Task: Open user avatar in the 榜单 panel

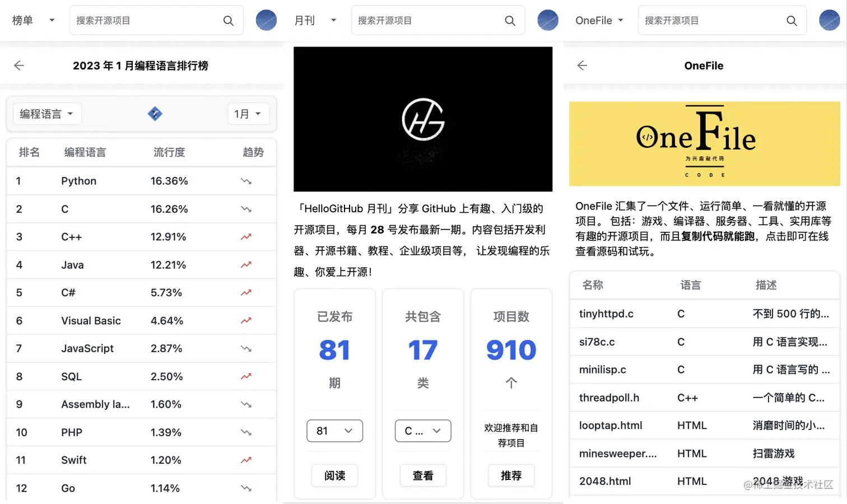Action: click(266, 20)
